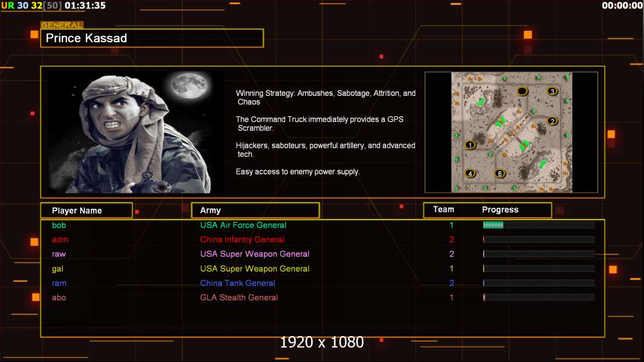
Task: Select player raw in the list
Action: pos(59,254)
